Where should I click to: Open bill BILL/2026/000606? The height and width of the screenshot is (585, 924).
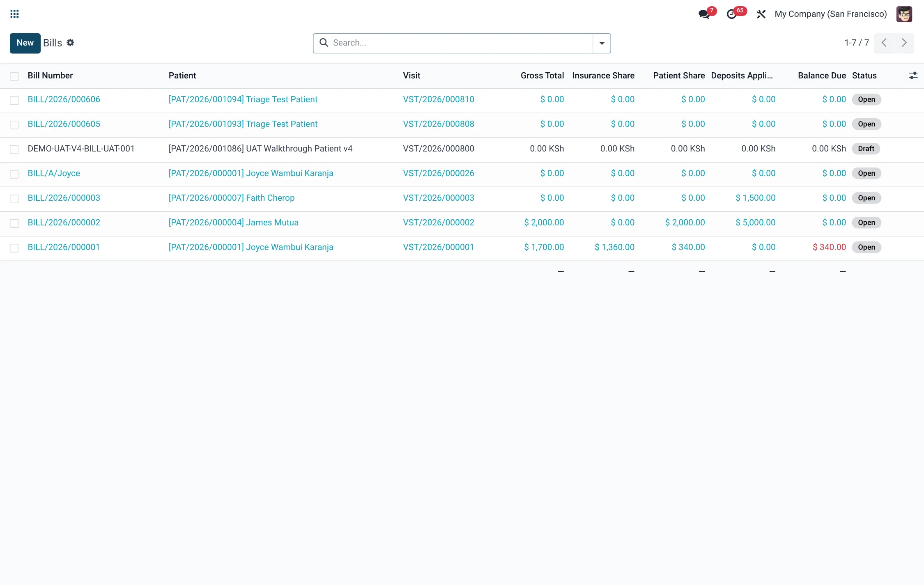pyautogui.click(x=64, y=99)
